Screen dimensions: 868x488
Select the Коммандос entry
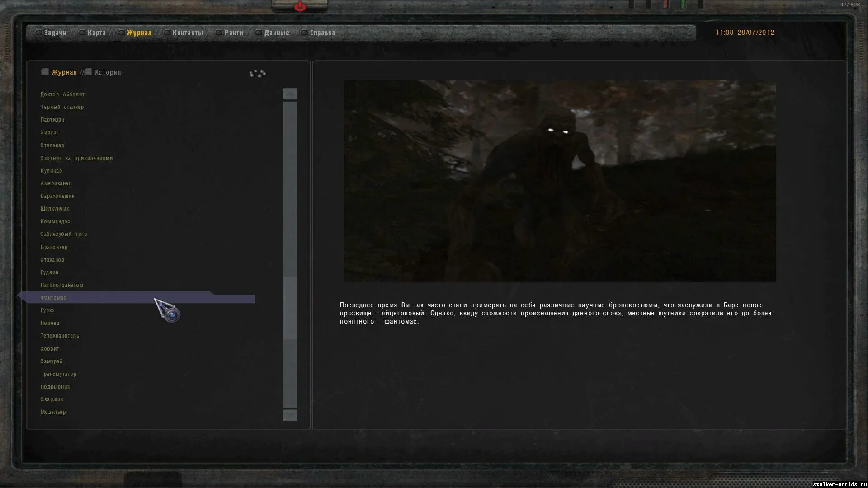point(55,221)
